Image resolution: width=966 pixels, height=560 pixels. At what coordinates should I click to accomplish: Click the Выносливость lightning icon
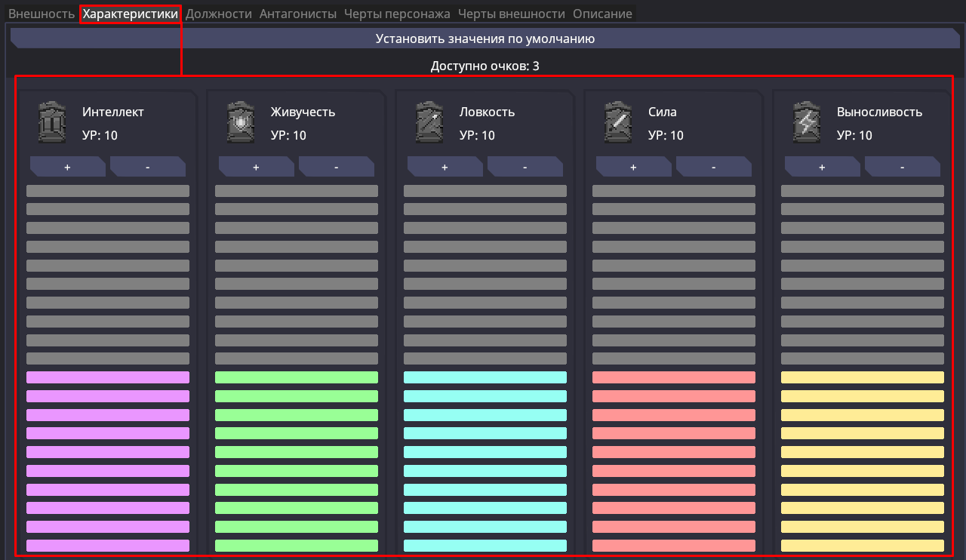click(x=807, y=122)
